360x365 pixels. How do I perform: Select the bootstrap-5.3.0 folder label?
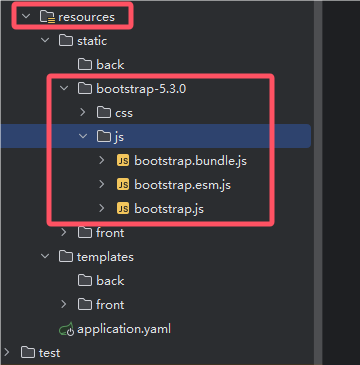point(141,89)
